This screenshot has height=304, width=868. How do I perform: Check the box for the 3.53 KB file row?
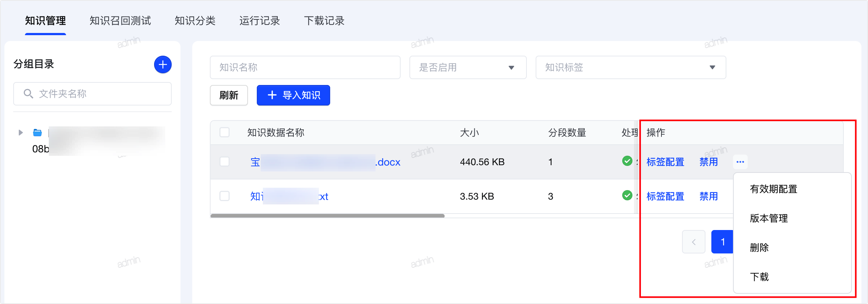pos(225,196)
